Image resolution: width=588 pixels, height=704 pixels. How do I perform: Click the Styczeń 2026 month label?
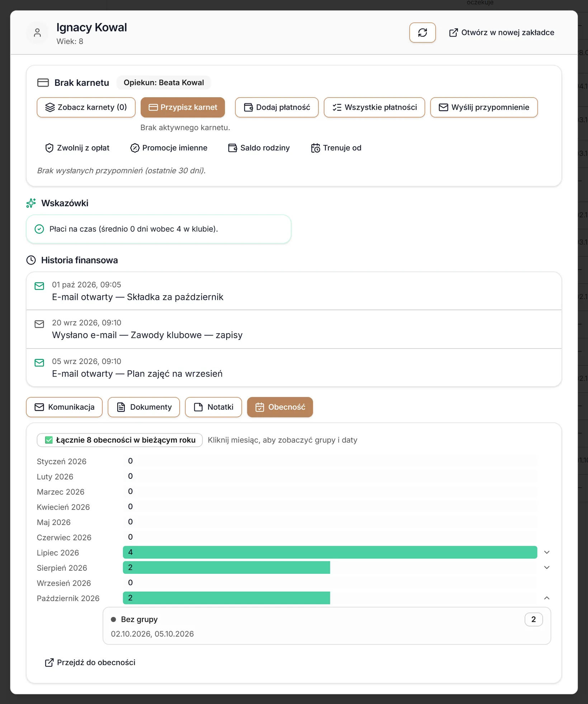(x=62, y=462)
